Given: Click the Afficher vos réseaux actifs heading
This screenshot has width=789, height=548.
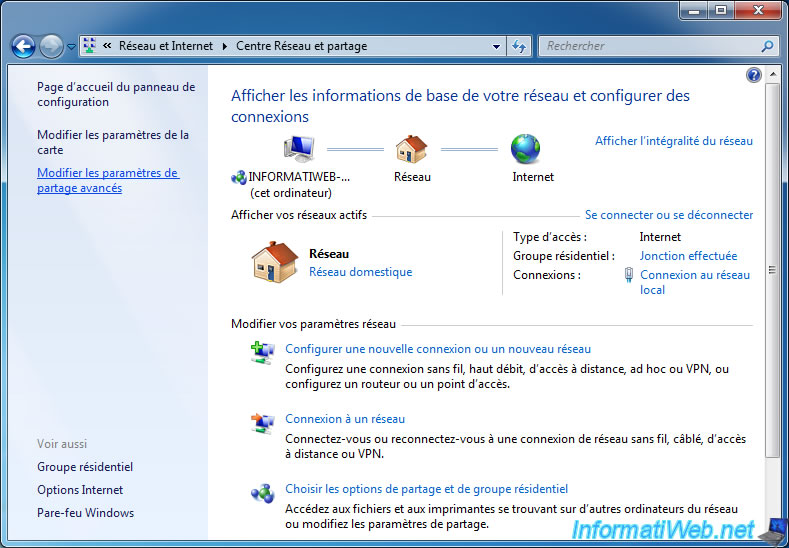Looking at the screenshot, I should (x=299, y=215).
